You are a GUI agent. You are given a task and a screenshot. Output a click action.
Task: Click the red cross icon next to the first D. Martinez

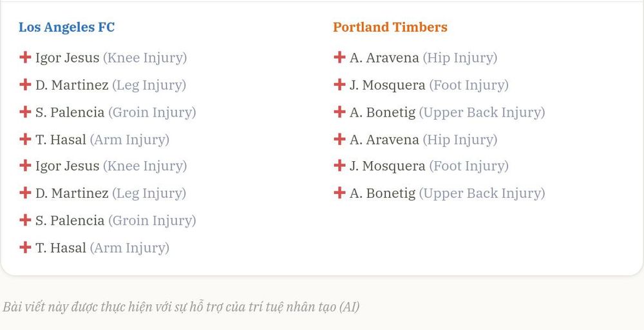(25, 84)
